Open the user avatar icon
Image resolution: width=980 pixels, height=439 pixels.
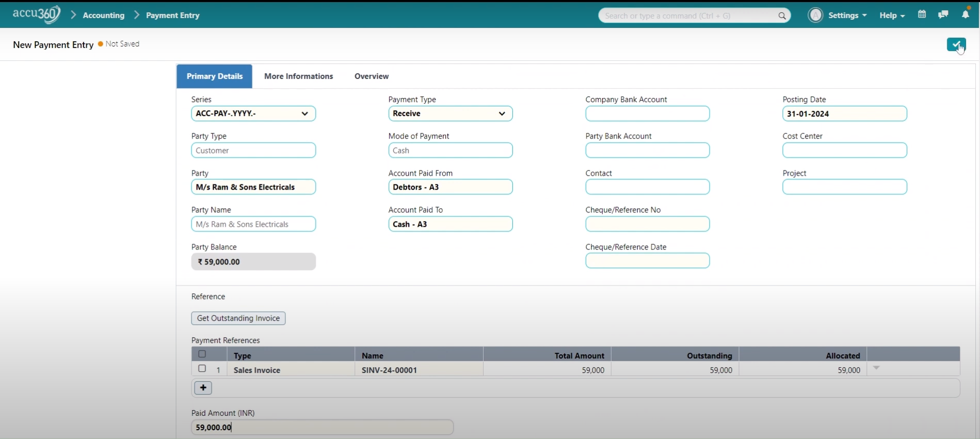tap(815, 15)
